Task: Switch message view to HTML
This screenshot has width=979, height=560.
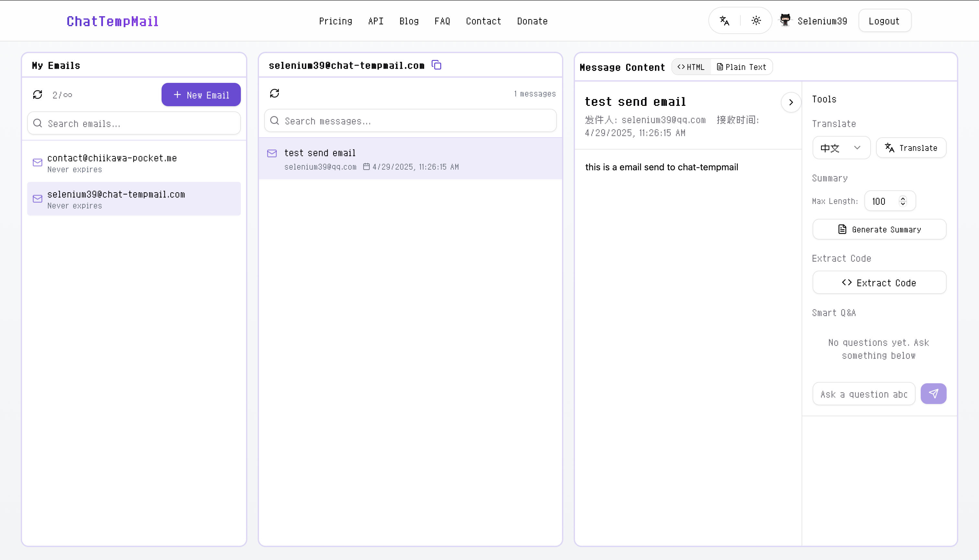Action: [x=691, y=67]
